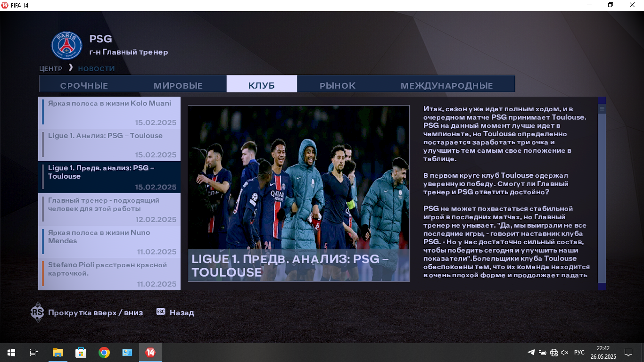This screenshot has height=362, width=644.
Task: Click the FIFA 14 taskbar icon
Action: point(150,353)
